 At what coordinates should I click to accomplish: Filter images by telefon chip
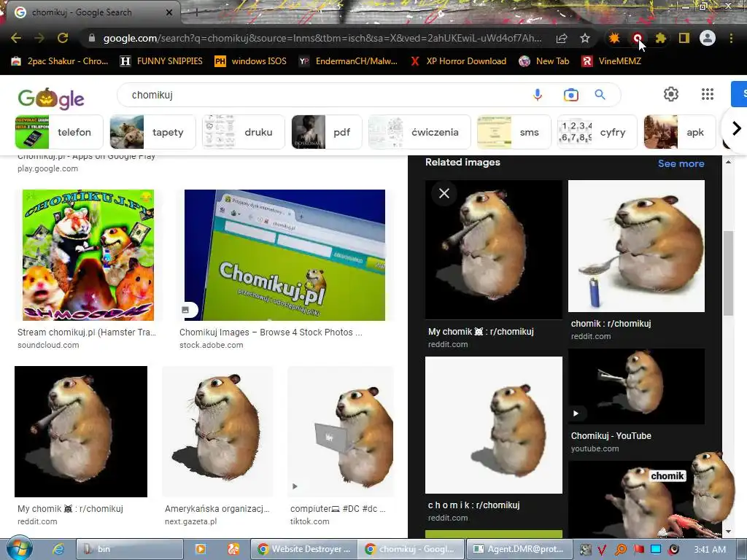[59, 132]
